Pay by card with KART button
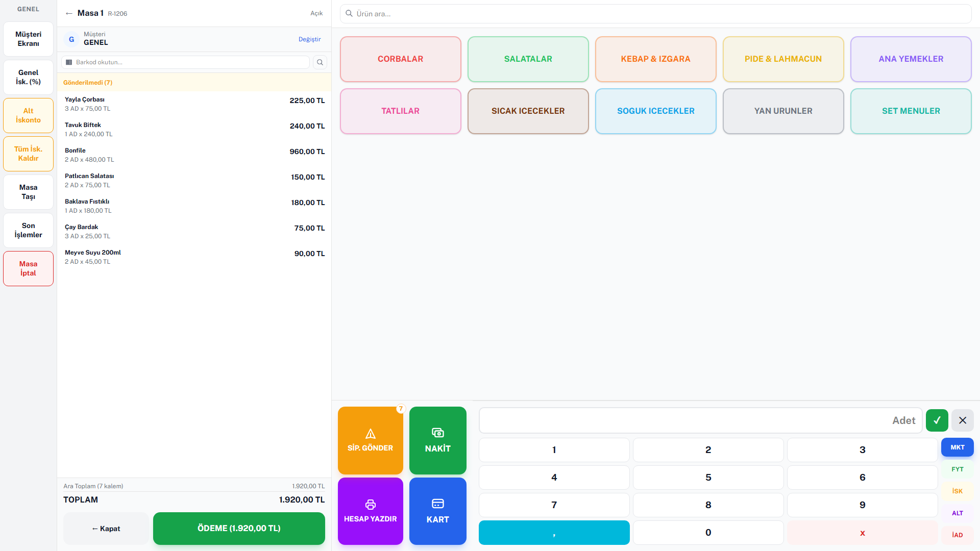Screen dimensions: 980x551 pyautogui.click(x=438, y=511)
